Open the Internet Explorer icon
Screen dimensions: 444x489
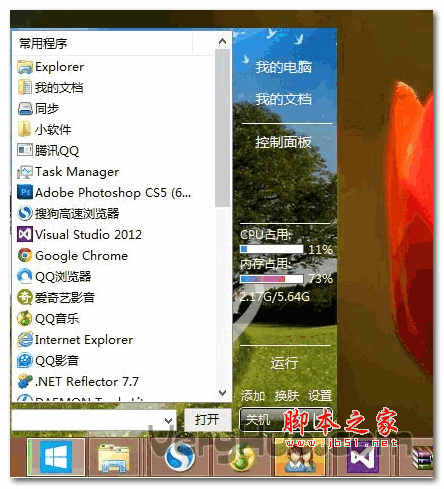click(25, 339)
